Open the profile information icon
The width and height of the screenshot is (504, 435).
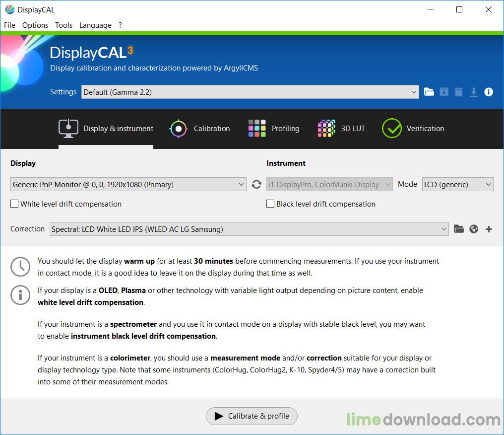(489, 92)
